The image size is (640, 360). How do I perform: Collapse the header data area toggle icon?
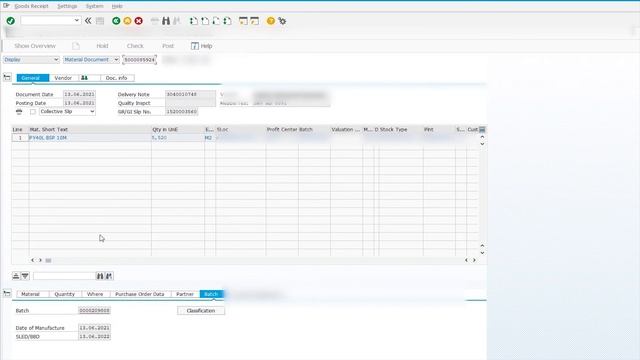coord(7,77)
